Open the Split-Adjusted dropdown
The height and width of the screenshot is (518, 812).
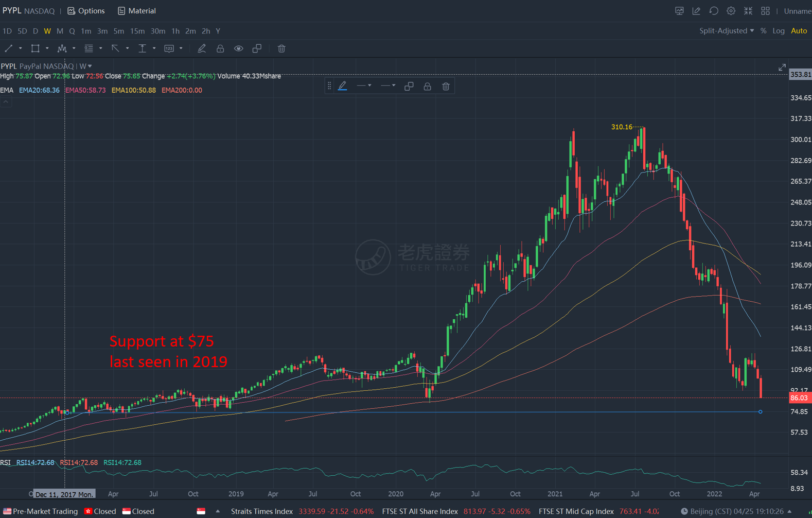coord(727,31)
